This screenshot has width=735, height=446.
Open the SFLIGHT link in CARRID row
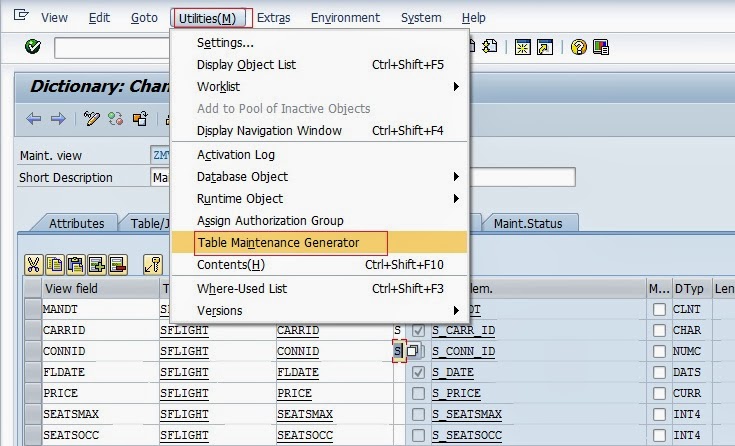[x=185, y=331]
